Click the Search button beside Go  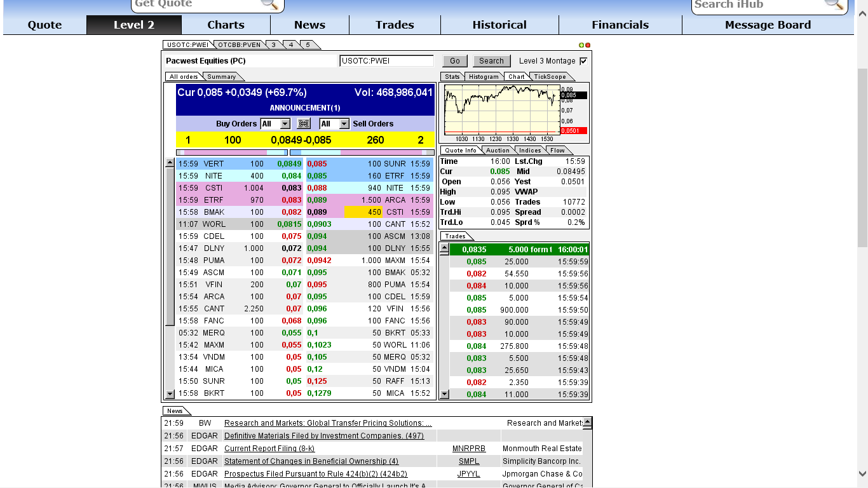tap(491, 61)
